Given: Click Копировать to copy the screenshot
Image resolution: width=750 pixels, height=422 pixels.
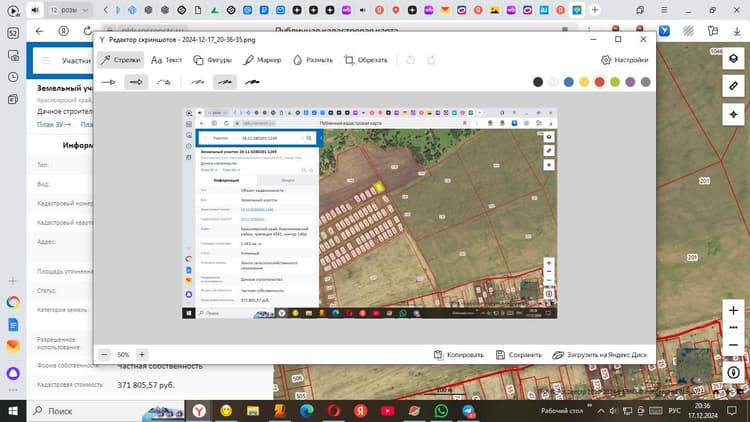Looking at the screenshot, I should tap(459, 355).
